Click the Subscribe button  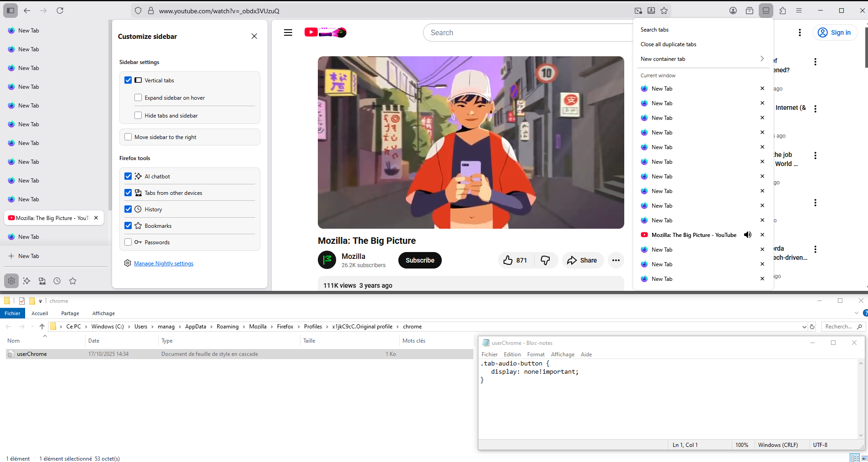click(x=420, y=260)
